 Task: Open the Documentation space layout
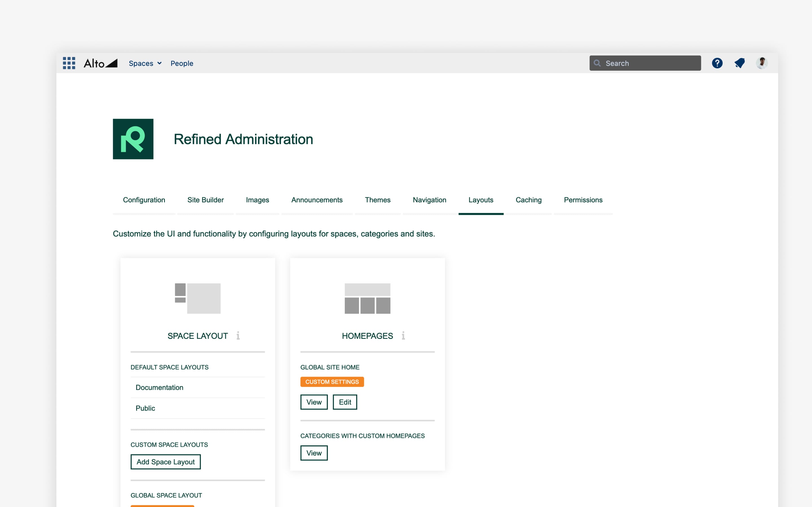(x=159, y=387)
